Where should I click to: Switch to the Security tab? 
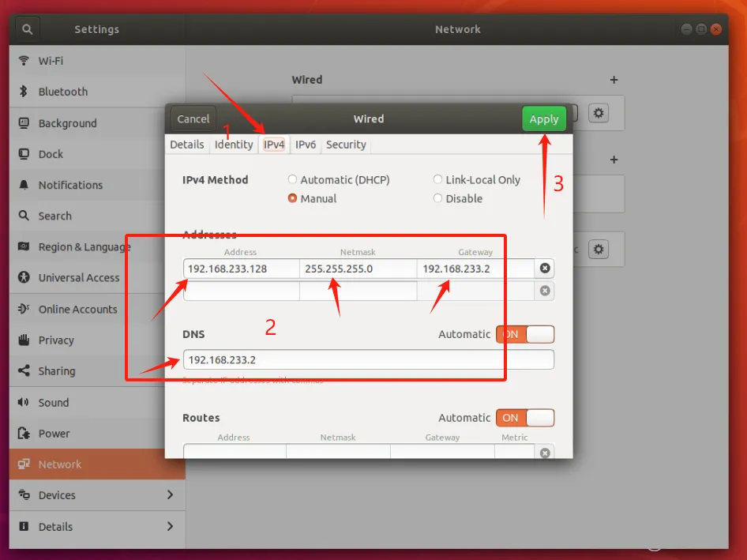click(346, 145)
